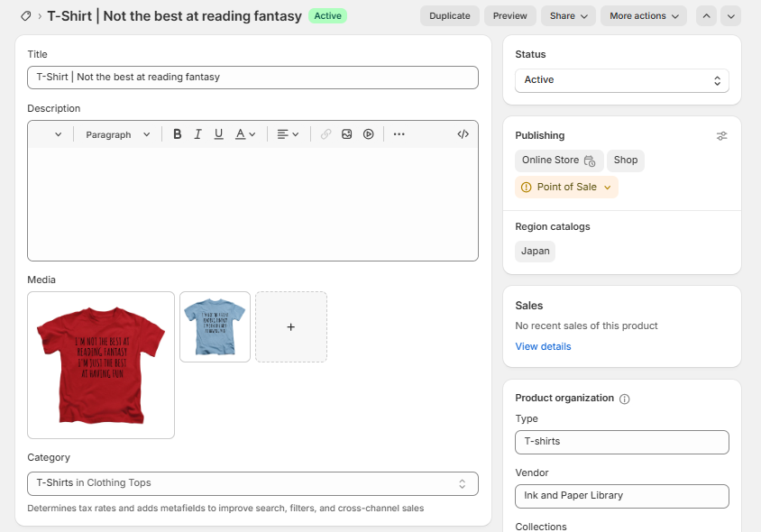Apply italic formatting in description toolbar

(x=198, y=134)
